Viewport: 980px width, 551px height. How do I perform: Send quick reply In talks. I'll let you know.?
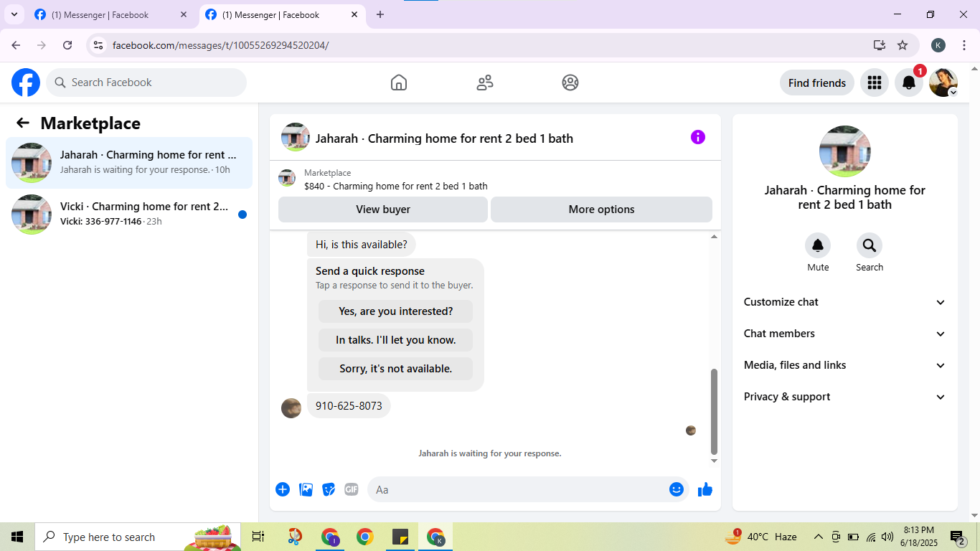point(395,340)
